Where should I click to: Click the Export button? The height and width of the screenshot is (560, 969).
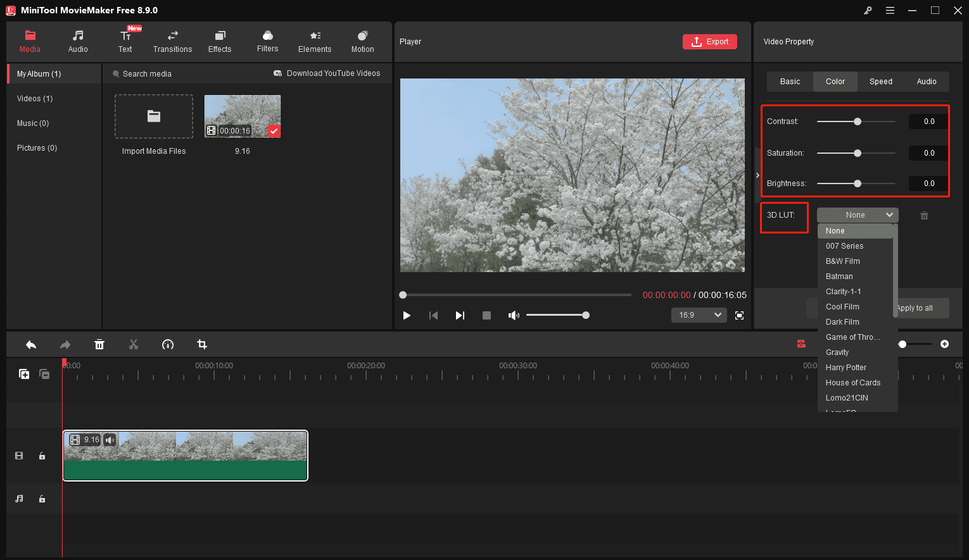pyautogui.click(x=710, y=42)
